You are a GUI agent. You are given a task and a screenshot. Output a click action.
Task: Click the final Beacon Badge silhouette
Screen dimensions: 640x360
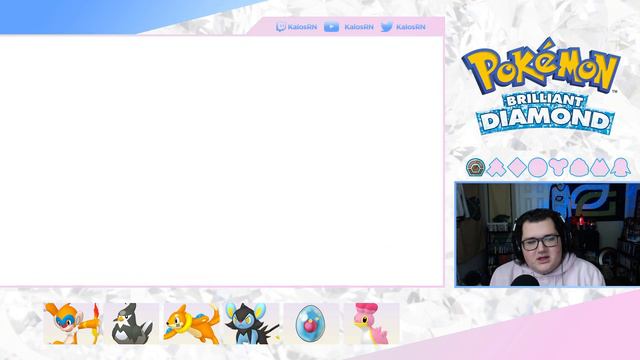click(621, 167)
